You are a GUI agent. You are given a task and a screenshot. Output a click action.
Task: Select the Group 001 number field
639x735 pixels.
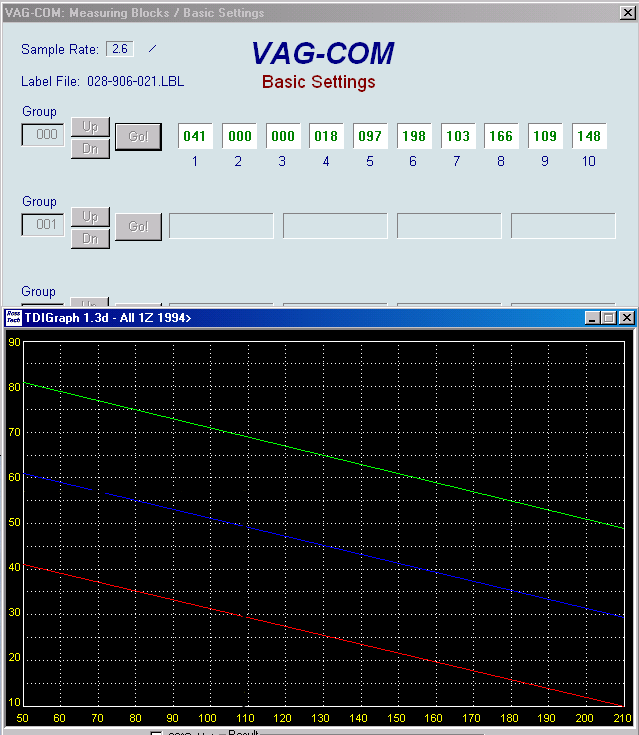(43, 225)
